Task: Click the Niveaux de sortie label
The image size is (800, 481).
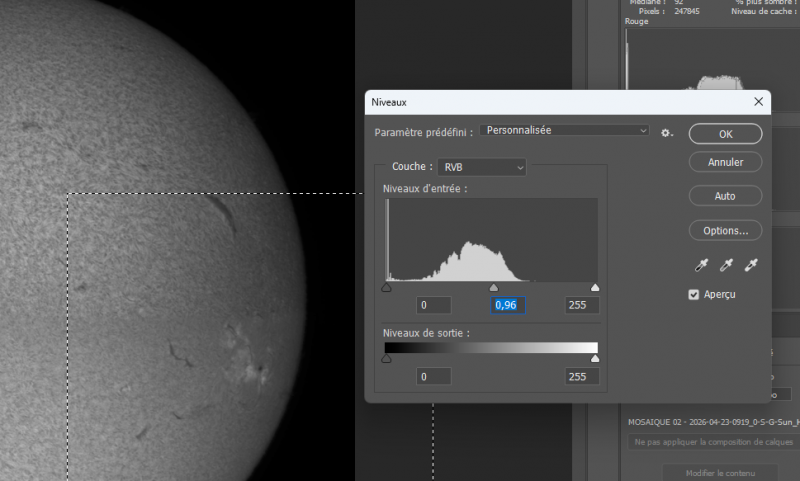Action: click(426, 333)
